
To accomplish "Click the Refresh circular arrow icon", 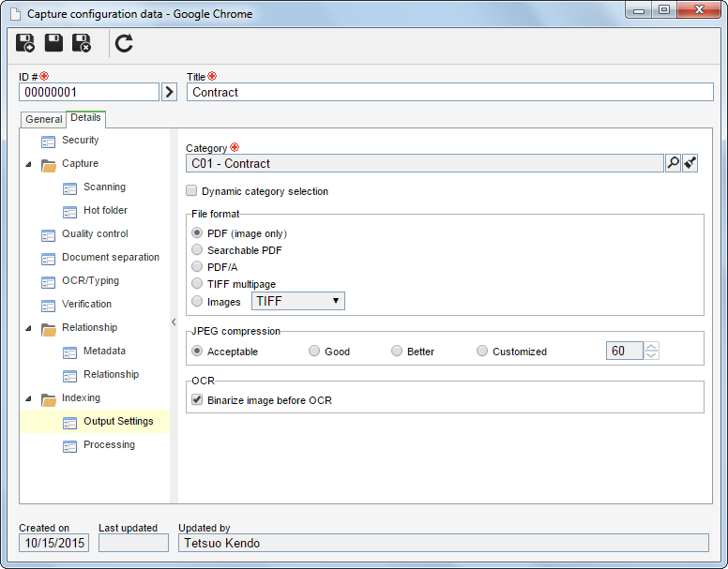I will point(124,43).
